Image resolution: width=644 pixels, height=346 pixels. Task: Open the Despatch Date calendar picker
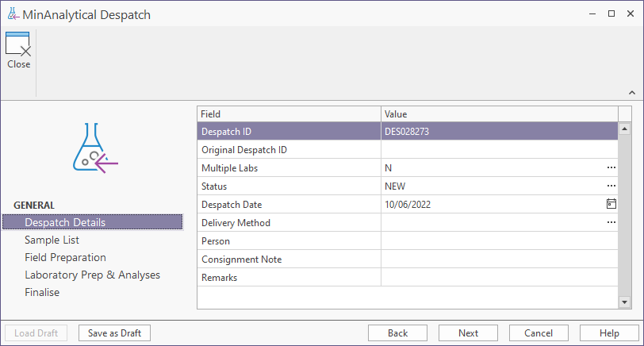point(611,204)
